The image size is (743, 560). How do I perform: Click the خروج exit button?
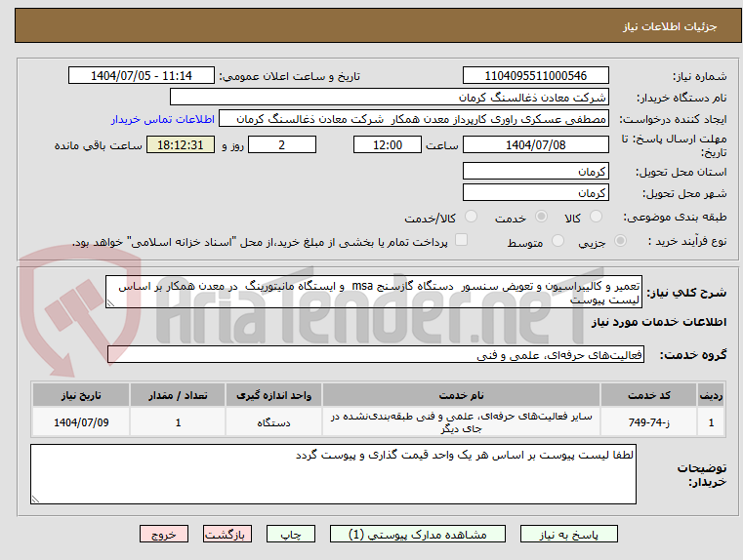tap(163, 534)
